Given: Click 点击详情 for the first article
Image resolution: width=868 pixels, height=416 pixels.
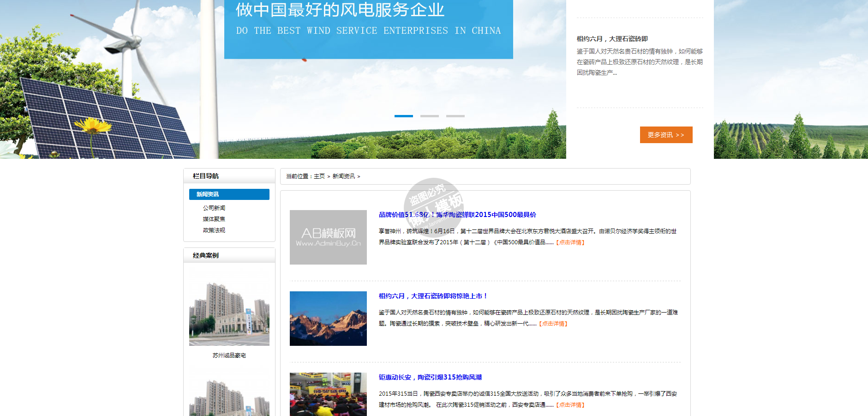Looking at the screenshot, I should point(570,242).
